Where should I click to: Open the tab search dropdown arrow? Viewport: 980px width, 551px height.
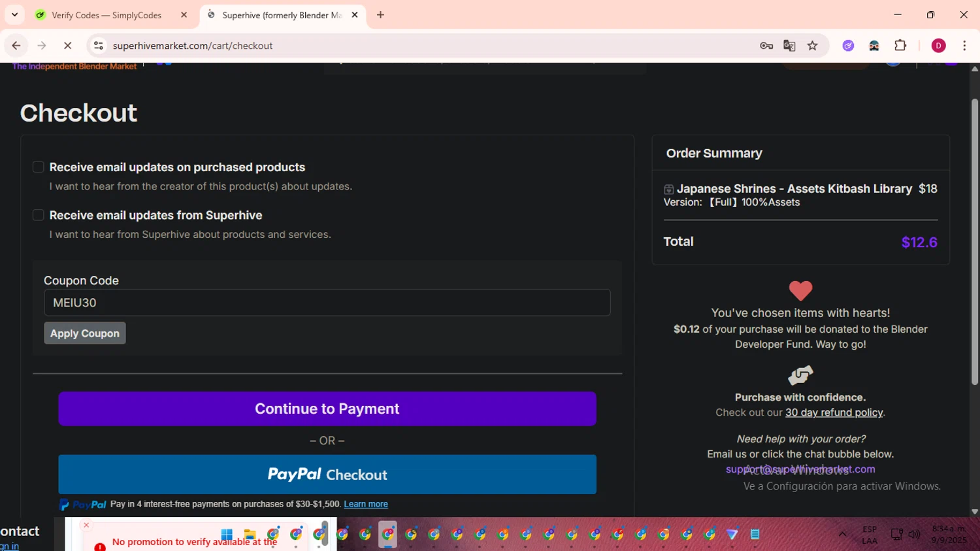[x=14, y=14]
